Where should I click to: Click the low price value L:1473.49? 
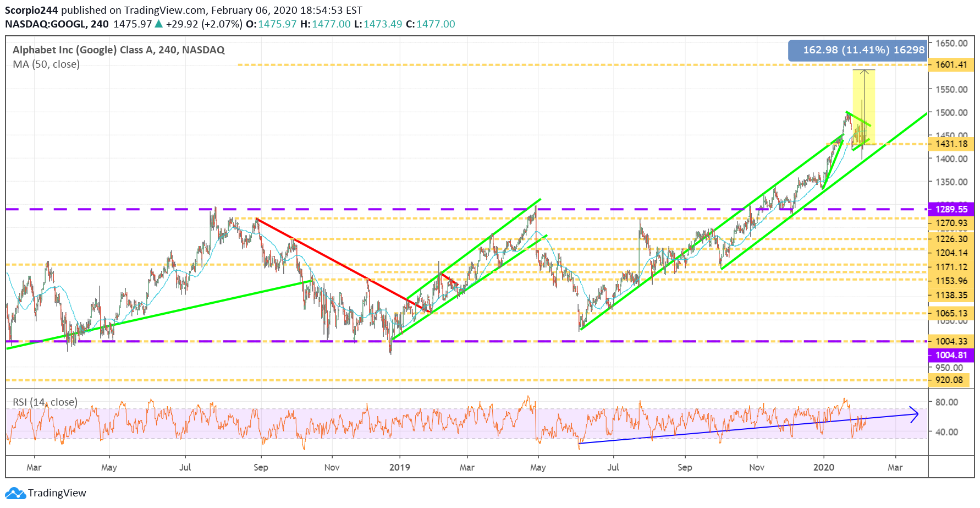click(x=378, y=24)
